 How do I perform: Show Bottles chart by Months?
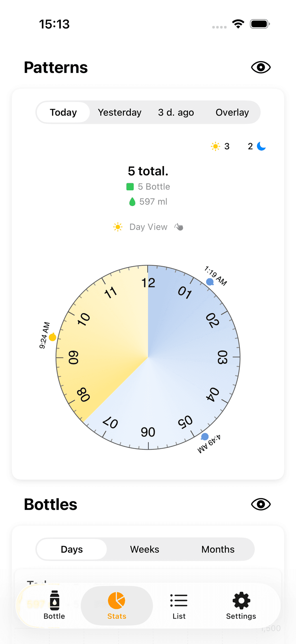(x=218, y=549)
